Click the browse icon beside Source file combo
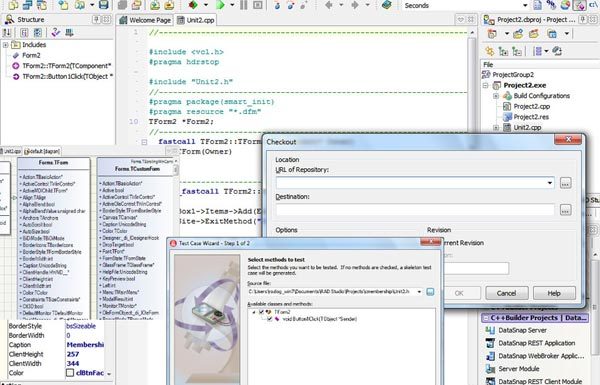Image resolution: width=600 pixels, height=385 pixels. point(430,292)
